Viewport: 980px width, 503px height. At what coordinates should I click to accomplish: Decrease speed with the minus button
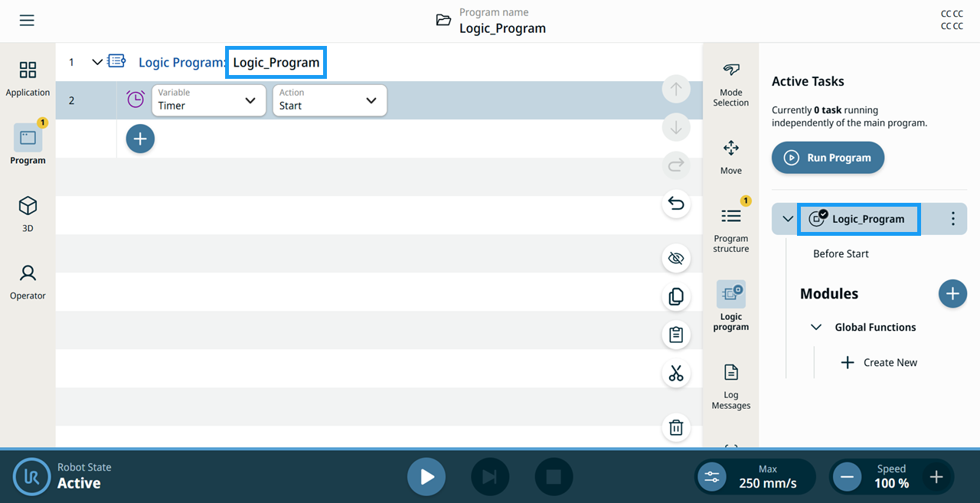[847, 477]
